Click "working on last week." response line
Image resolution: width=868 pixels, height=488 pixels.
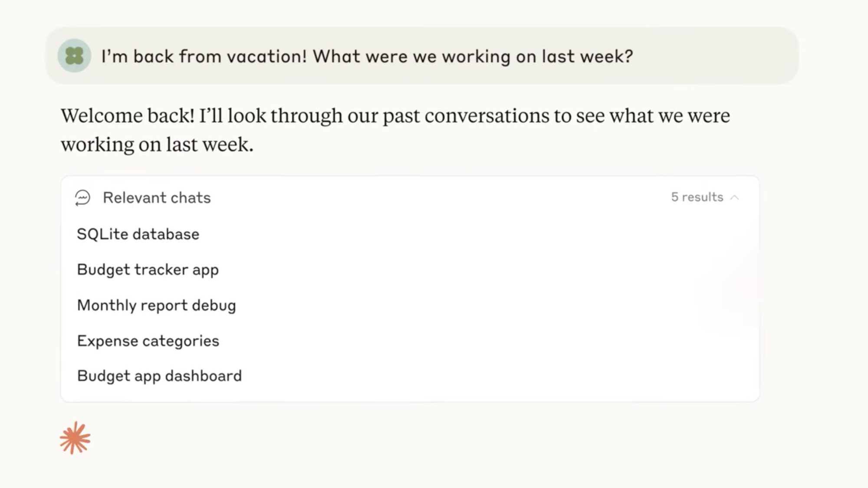[x=157, y=144]
